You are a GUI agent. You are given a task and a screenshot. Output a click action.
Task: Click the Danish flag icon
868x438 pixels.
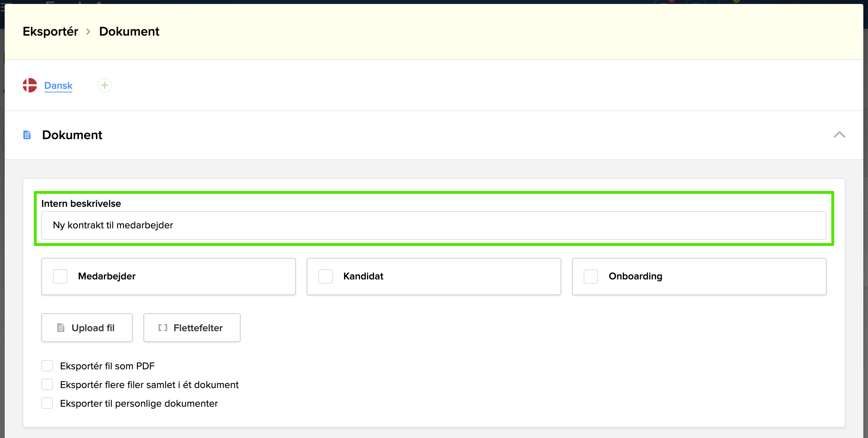pos(30,85)
